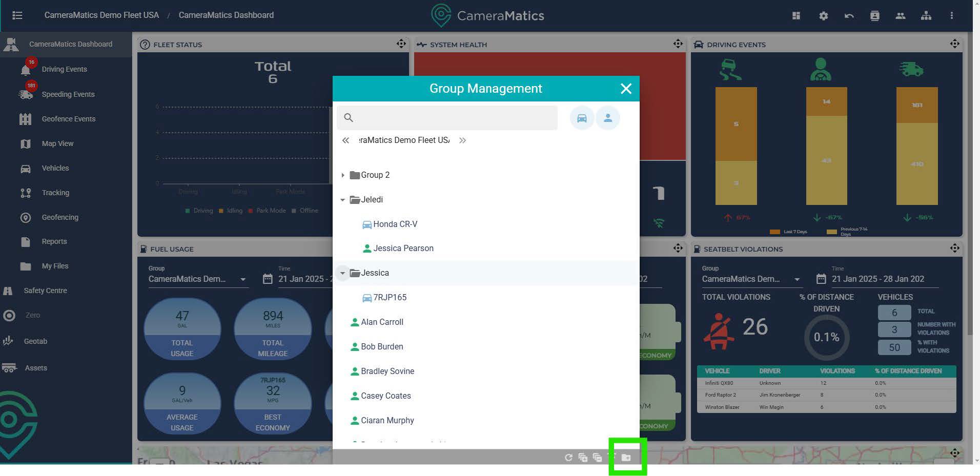Click the refresh icon in Group Management
Image resolution: width=980 pixels, height=476 pixels.
[568, 458]
